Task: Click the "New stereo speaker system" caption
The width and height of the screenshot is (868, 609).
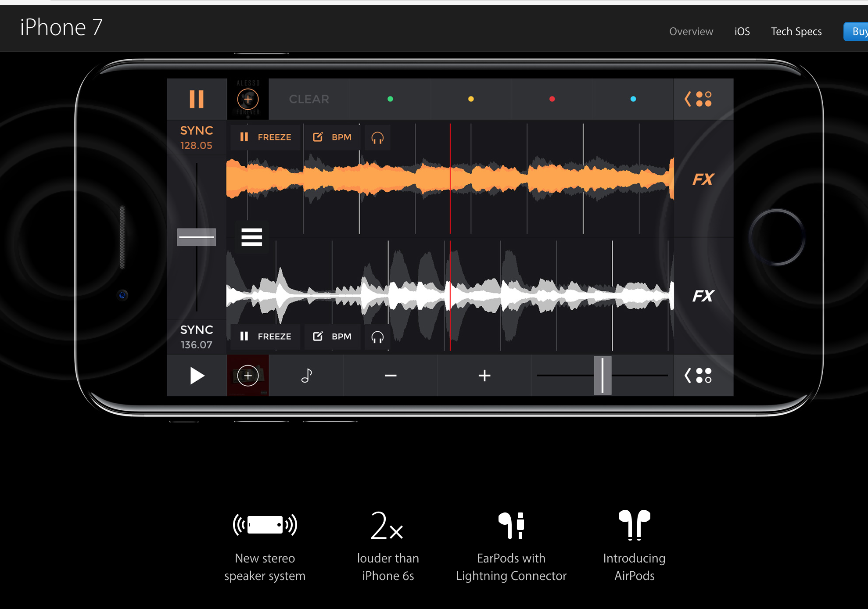Action: [x=265, y=567]
